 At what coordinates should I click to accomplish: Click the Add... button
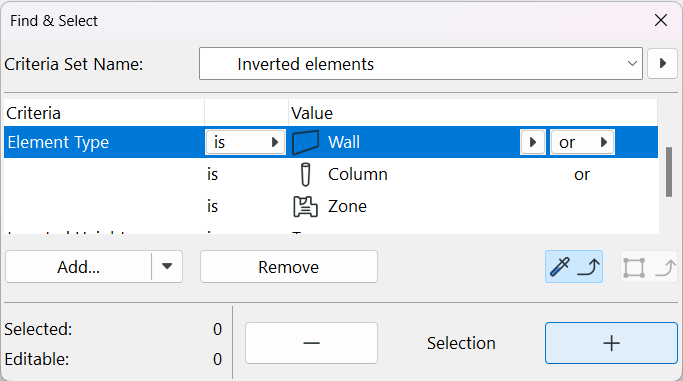(78, 266)
